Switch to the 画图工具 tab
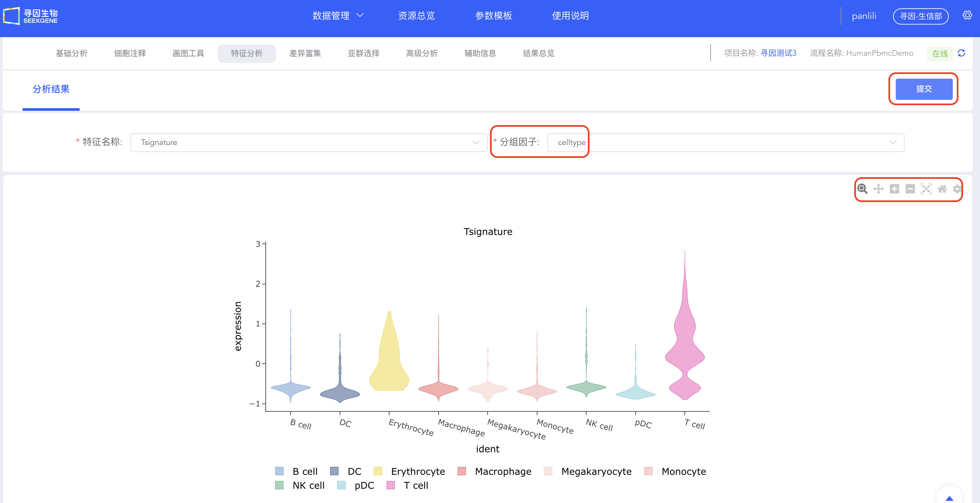This screenshot has width=980, height=503. tap(188, 53)
